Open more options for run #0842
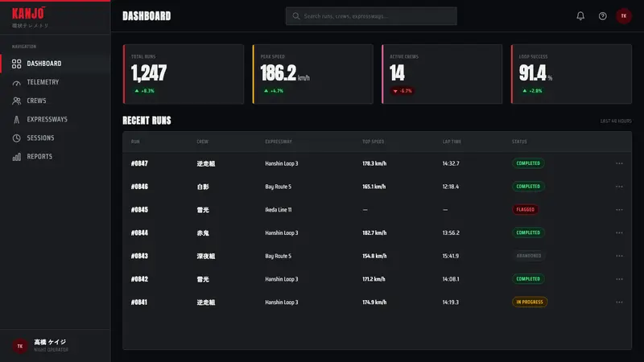644x362 pixels. [619, 279]
